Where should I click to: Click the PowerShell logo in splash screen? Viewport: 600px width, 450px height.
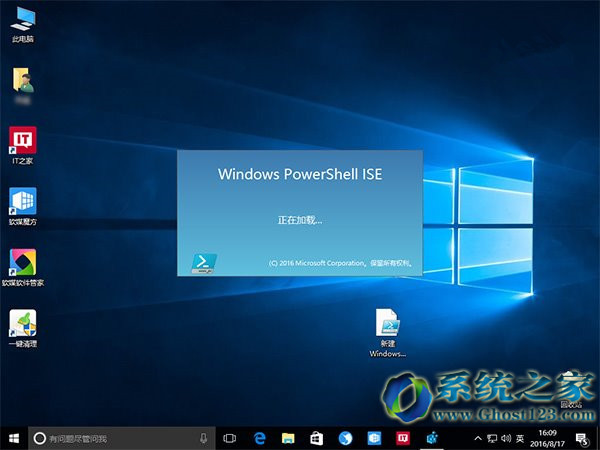pos(204,263)
